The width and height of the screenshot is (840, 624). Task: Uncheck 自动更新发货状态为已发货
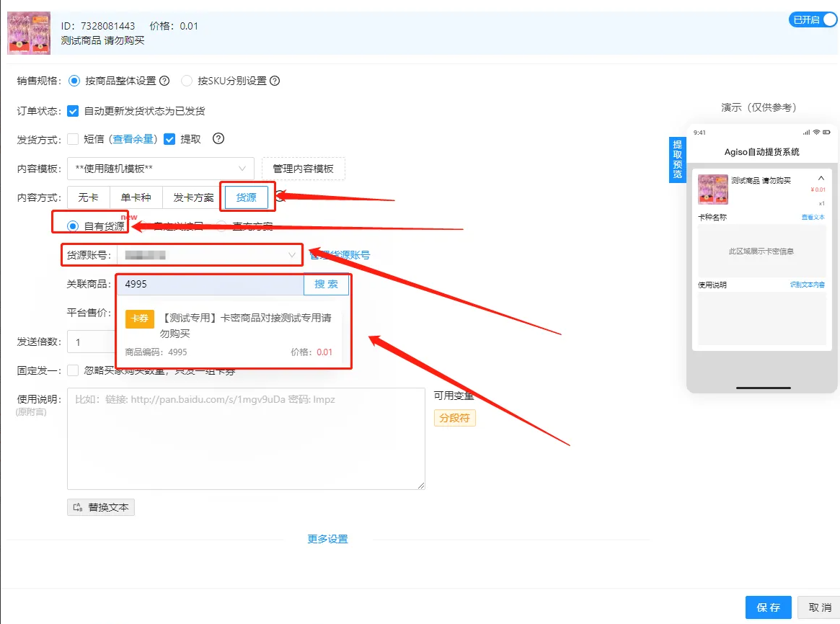pyautogui.click(x=72, y=111)
